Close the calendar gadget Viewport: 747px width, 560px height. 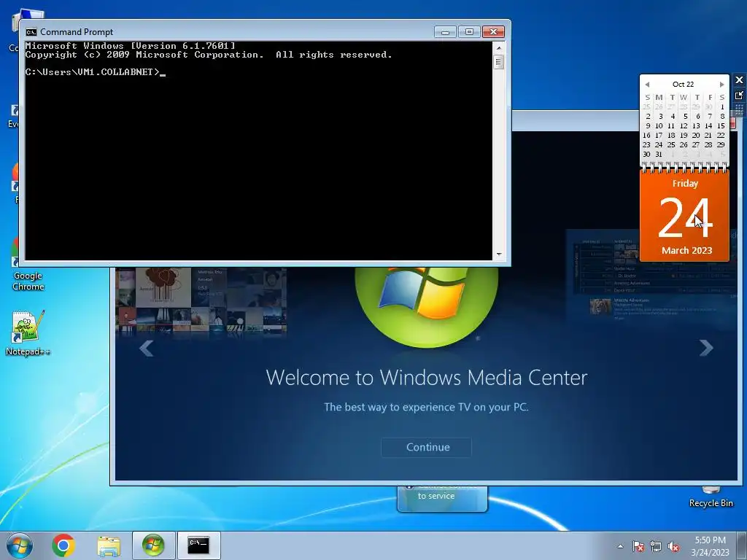(739, 80)
